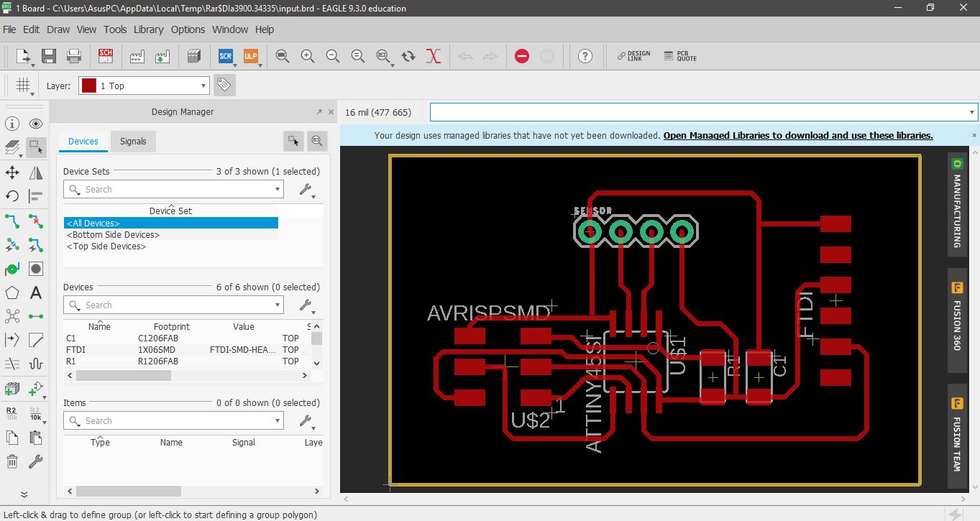
Task: Open the Fusion Team side panel
Action: [x=957, y=437]
